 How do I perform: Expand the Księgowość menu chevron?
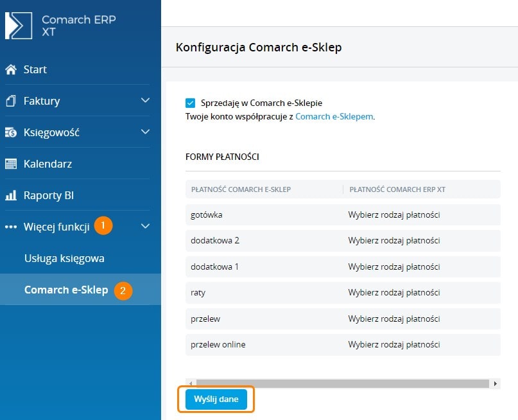[146, 132]
